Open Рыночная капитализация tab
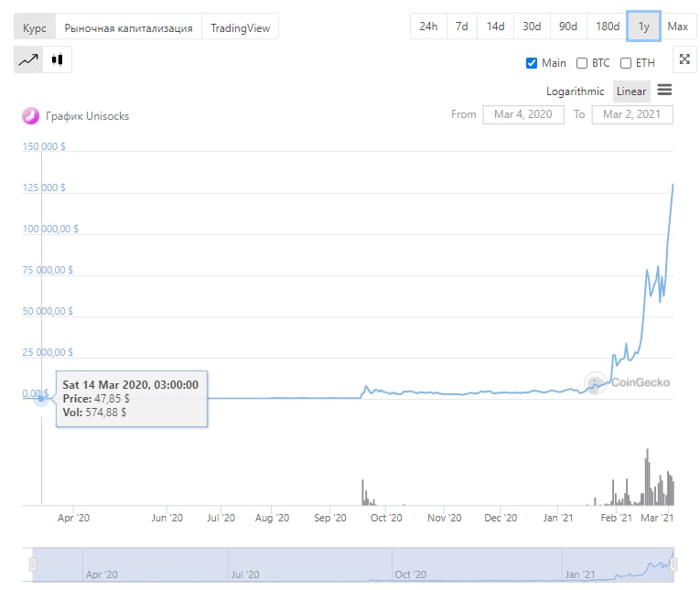 [x=129, y=27]
